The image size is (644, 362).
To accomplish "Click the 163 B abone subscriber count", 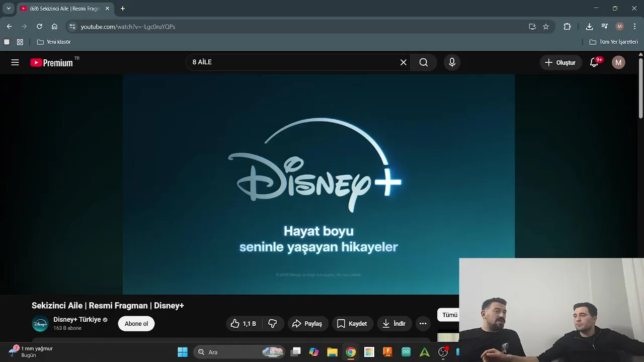I will [x=67, y=328].
